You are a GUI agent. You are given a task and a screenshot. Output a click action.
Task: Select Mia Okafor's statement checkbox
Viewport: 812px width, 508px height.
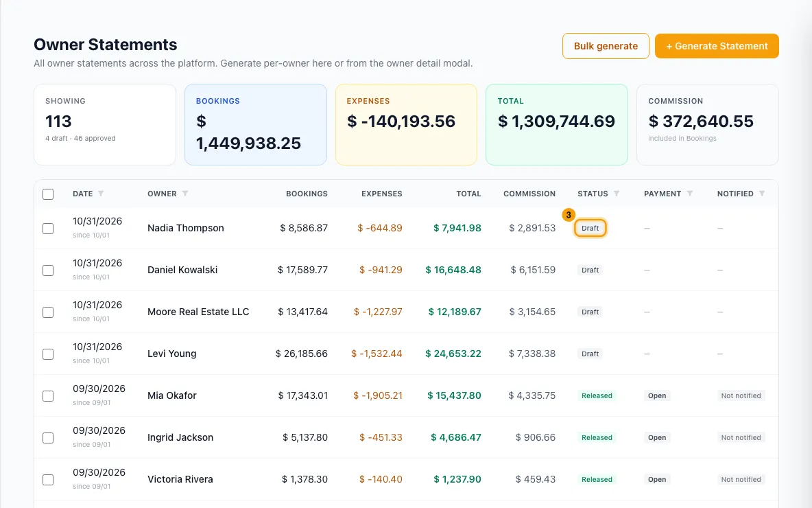(x=48, y=396)
